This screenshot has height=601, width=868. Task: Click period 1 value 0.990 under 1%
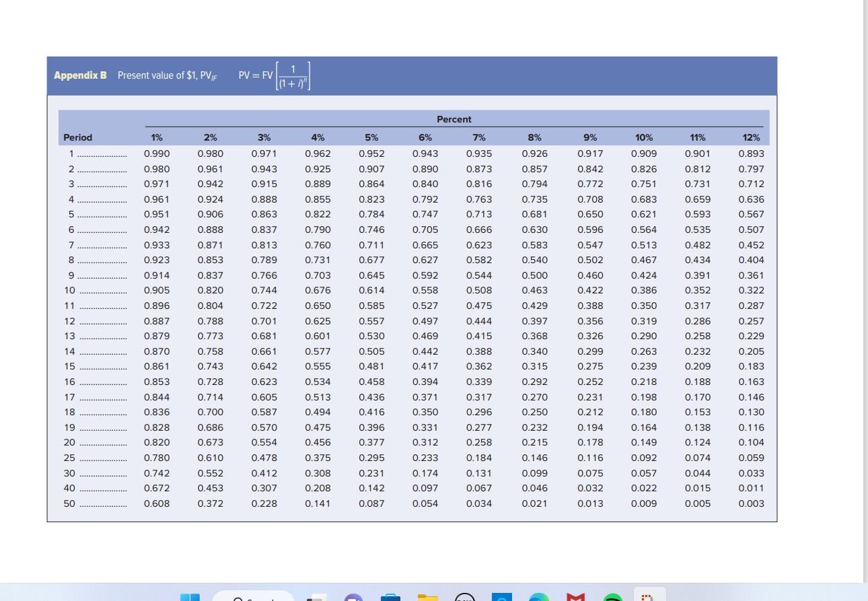[x=156, y=153]
